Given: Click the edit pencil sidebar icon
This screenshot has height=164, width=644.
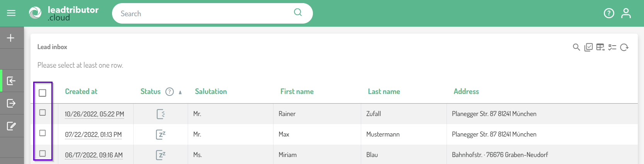Looking at the screenshot, I should pyautogui.click(x=11, y=126).
